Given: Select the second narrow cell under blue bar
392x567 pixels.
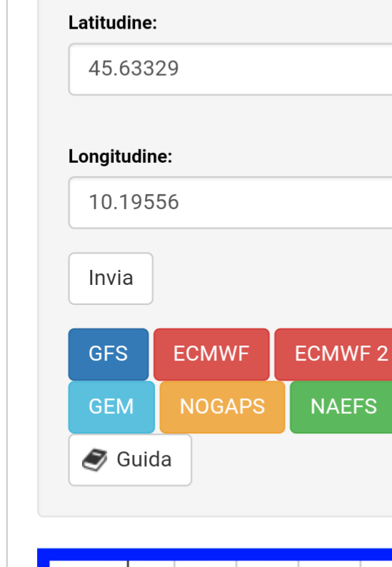Looking at the screenshot, I should coord(151,564).
